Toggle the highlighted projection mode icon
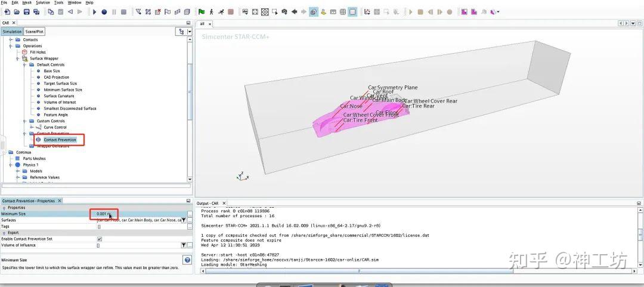 [314, 12]
